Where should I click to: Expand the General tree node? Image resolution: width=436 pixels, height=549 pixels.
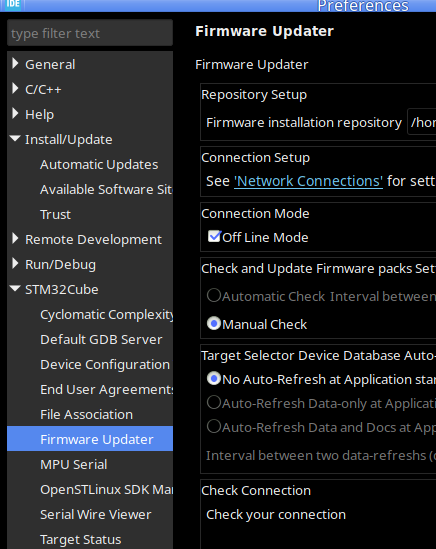coord(15,63)
